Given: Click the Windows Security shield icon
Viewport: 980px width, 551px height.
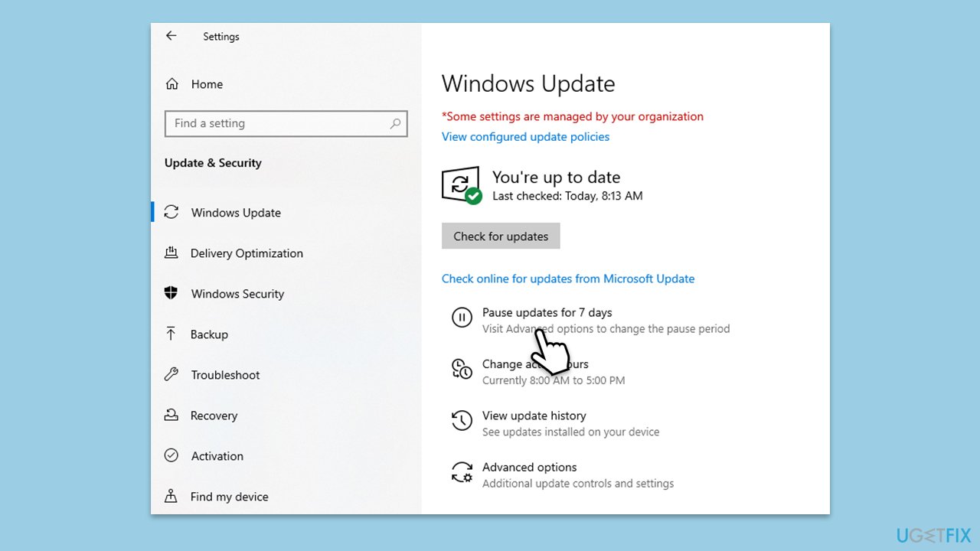Looking at the screenshot, I should click(x=171, y=294).
